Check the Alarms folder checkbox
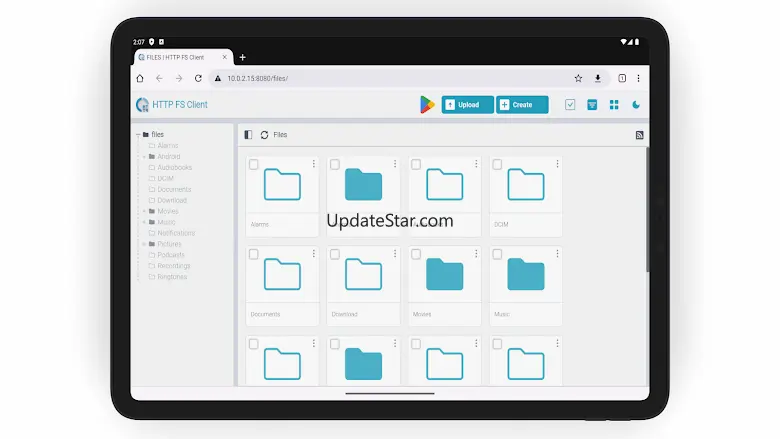Image resolution: width=780 pixels, height=439 pixels. pyautogui.click(x=254, y=164)
